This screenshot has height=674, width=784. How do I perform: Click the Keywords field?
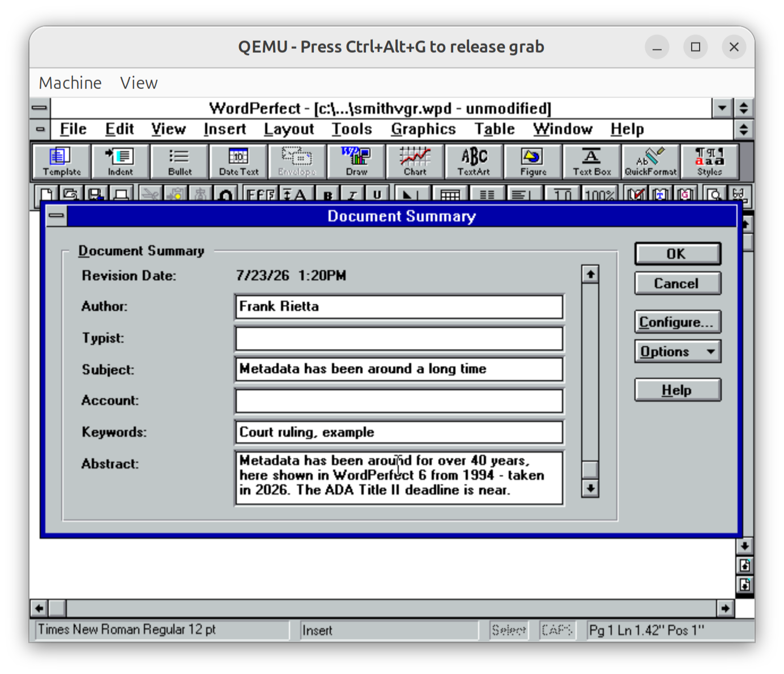pyautogui.click(x=399, y=432)
